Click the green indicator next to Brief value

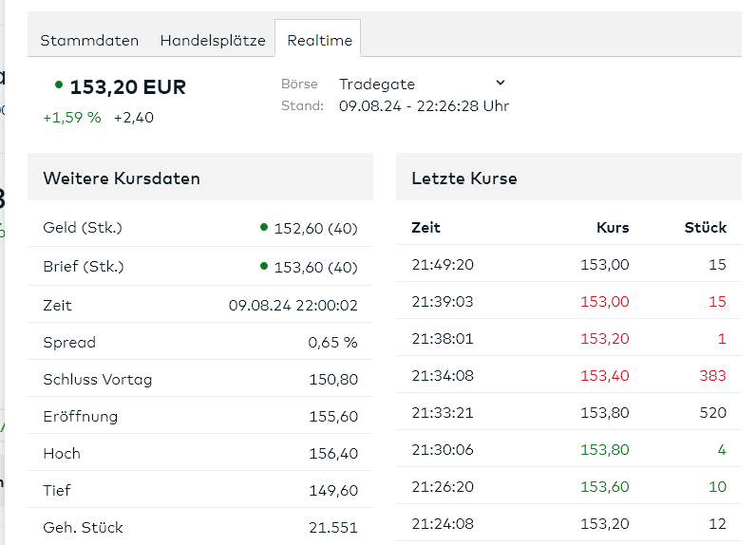coord(264,266)
